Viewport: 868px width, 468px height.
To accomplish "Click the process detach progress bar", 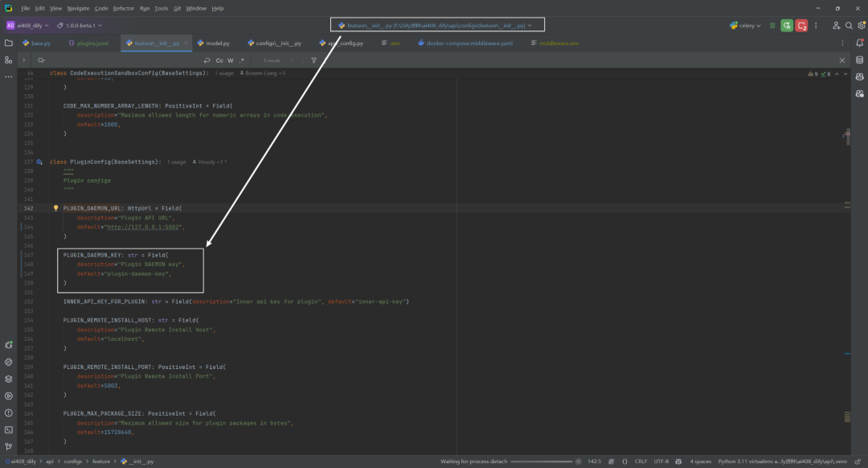I will tap(542, 462).
